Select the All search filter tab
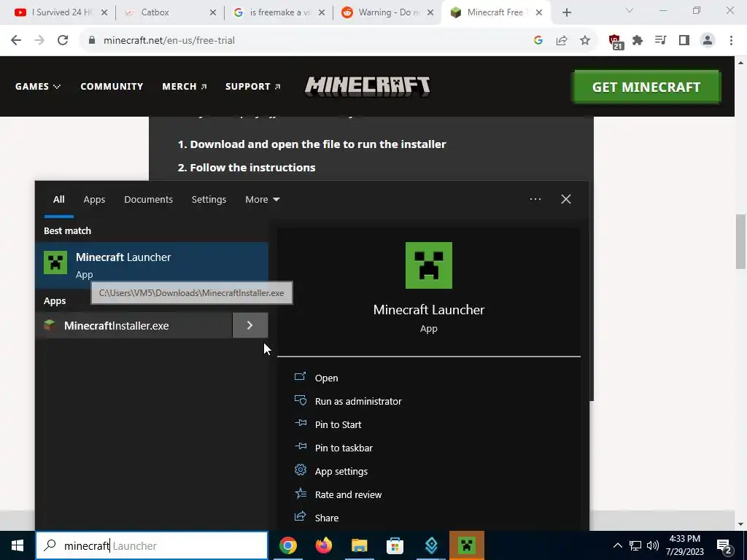This screenshot has height=560, width=747. (x=58, y=200)
